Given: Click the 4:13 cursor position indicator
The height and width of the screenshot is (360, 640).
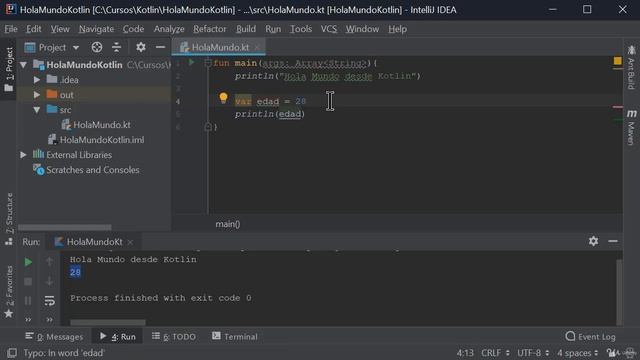Looking at the screenshot, I should [x=465, y=353].
